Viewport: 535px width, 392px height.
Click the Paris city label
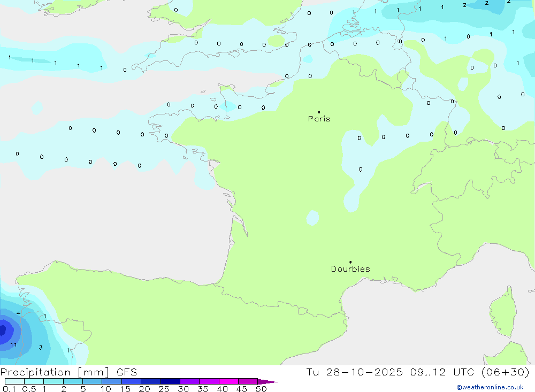click(x=319, y=119)
